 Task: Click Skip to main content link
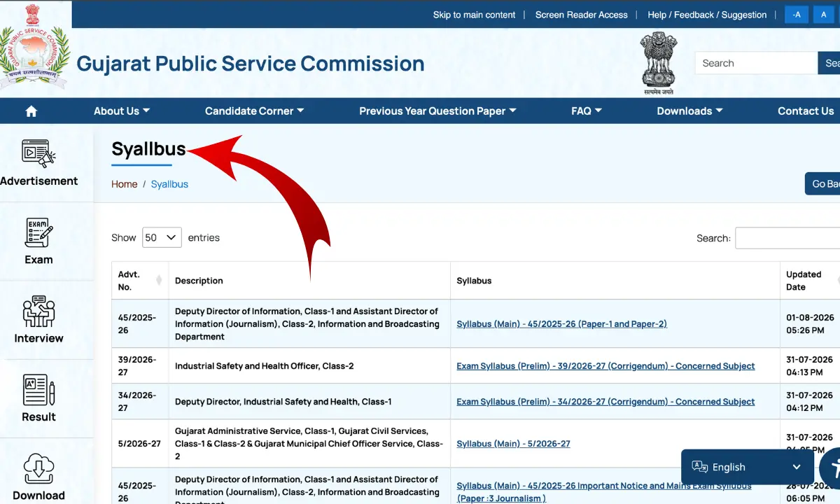click(x=474, y=15)
